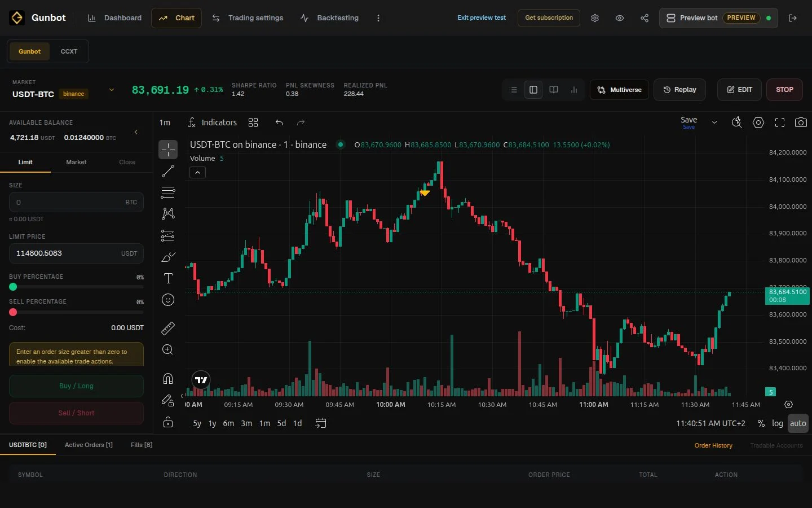Open the long position forecasting tool

(168, 235)
